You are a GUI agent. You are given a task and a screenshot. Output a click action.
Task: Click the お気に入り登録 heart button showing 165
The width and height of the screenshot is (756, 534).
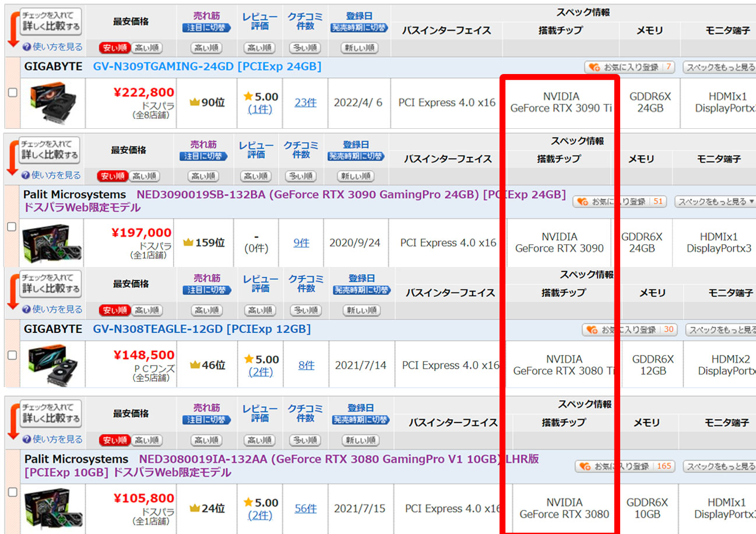625,466
